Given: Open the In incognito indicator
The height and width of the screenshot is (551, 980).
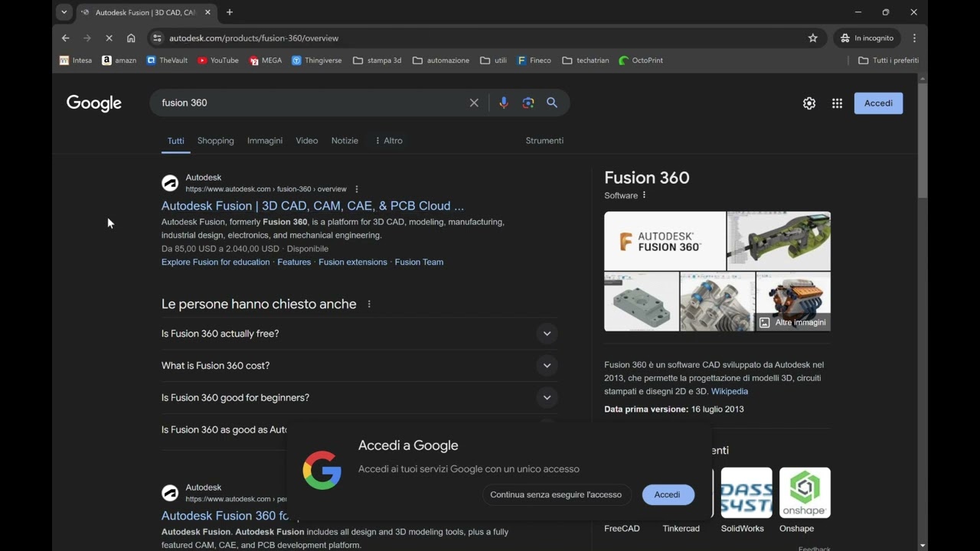Looking at the screenshot, I should click(867, 38).
